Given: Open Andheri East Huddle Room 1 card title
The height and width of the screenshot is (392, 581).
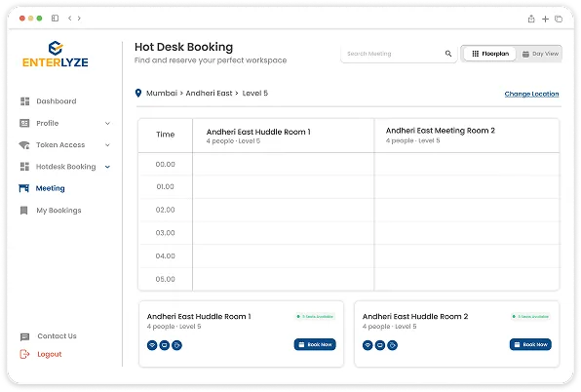Looking at the screenshot, I should point(199,316).
